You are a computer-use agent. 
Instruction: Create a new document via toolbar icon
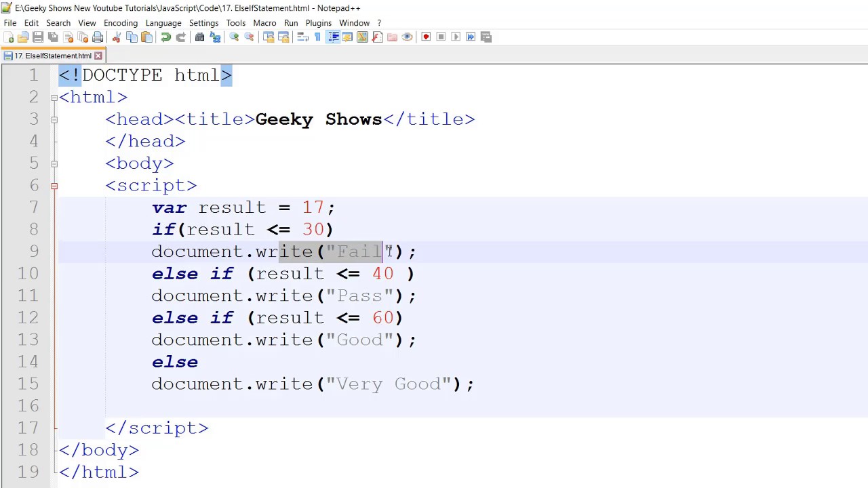click(x=8, y=37)
